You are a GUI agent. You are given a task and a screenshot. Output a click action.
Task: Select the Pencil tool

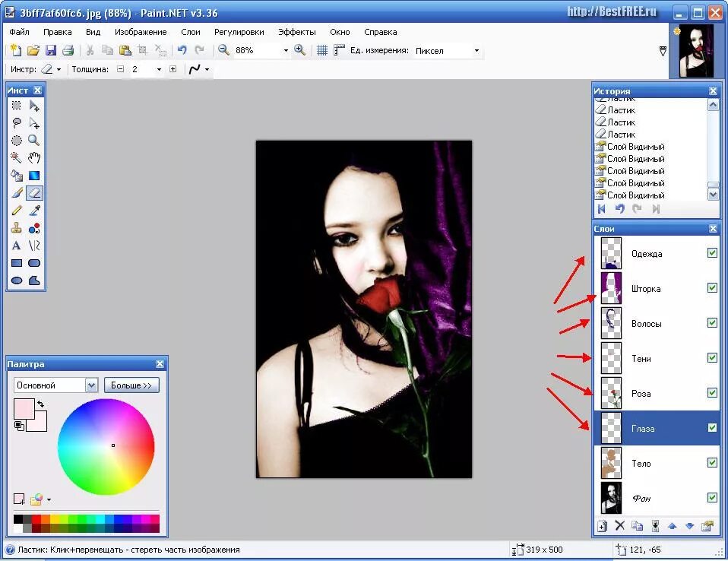16,211
